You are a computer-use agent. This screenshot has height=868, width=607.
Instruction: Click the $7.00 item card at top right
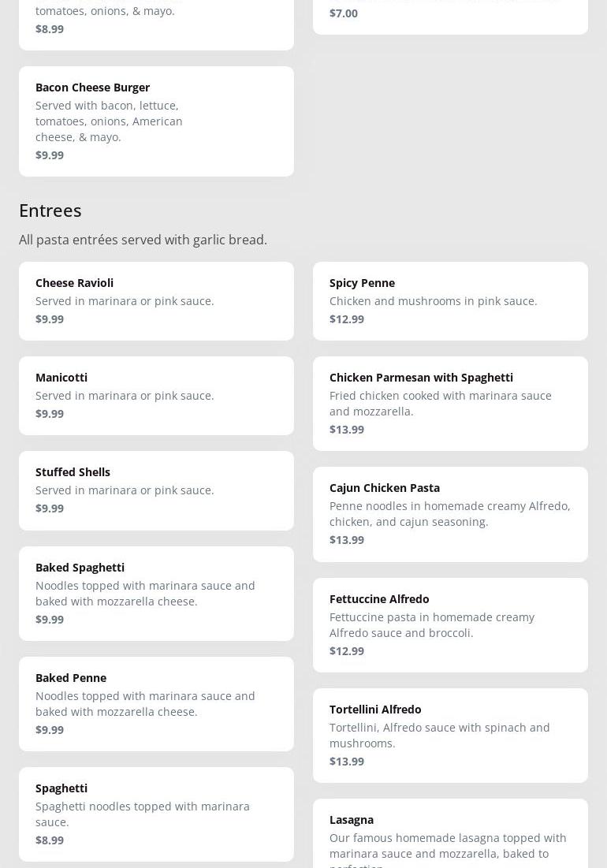coord(450,17)
